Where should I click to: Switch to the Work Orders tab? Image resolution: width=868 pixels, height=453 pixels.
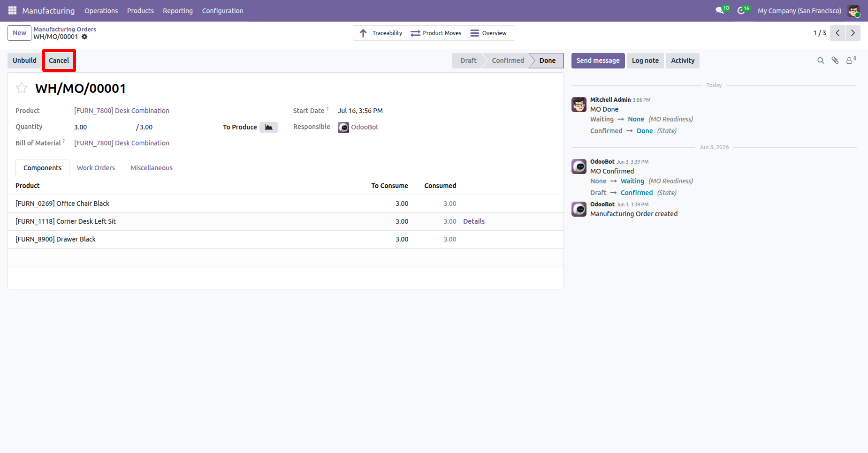96,168
